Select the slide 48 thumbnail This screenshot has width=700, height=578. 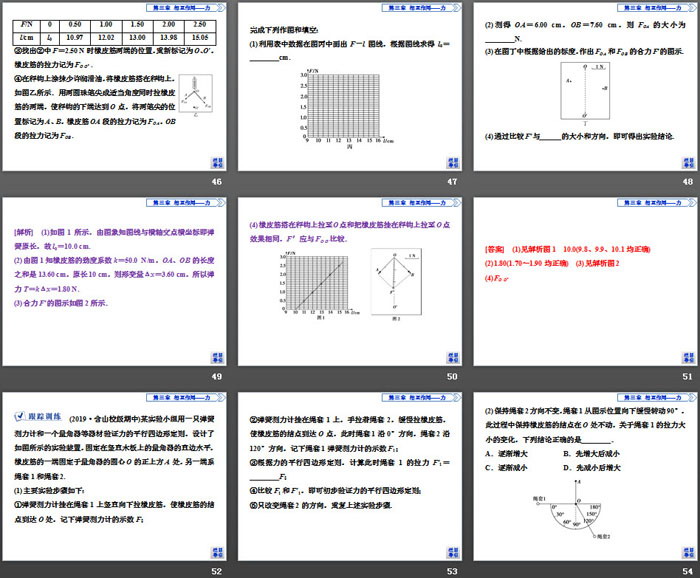pyautogui.click(x=585, y=87)
